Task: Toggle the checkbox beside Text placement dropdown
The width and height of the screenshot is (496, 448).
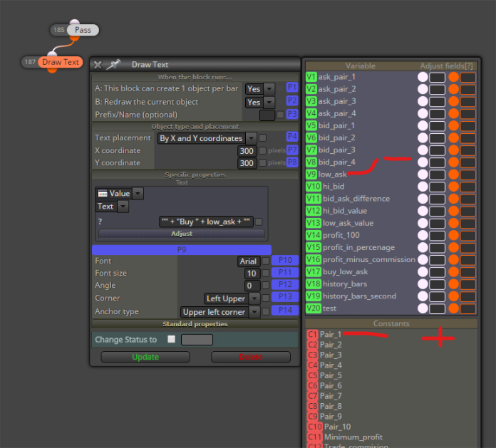Action: pos(262,138)
